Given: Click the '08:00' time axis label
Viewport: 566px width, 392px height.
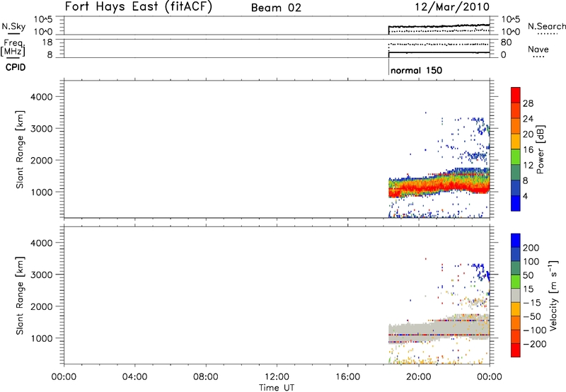Looking at the screenshot, I should pos(206,377).
